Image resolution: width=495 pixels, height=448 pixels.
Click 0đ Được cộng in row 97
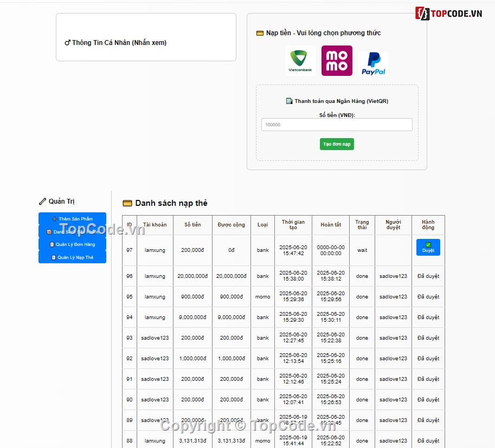pos(232,250)
